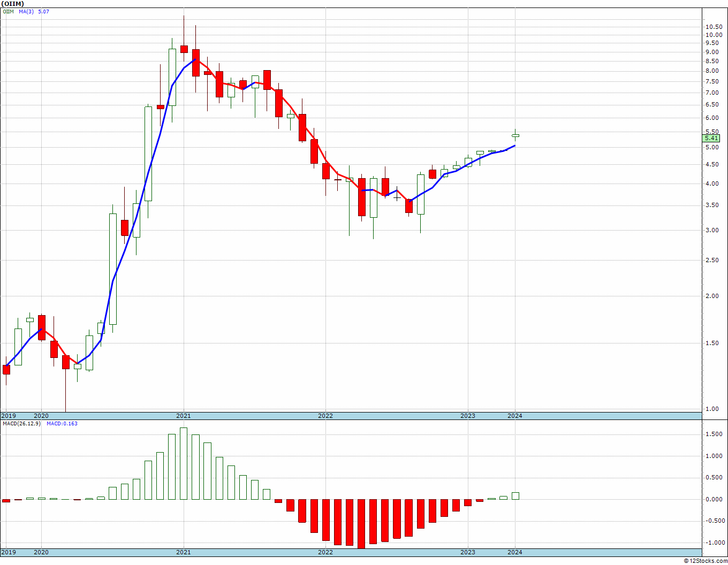Click 5.00 on the price axis
This screenshot has width=728, height=565.
coord(711,147)
